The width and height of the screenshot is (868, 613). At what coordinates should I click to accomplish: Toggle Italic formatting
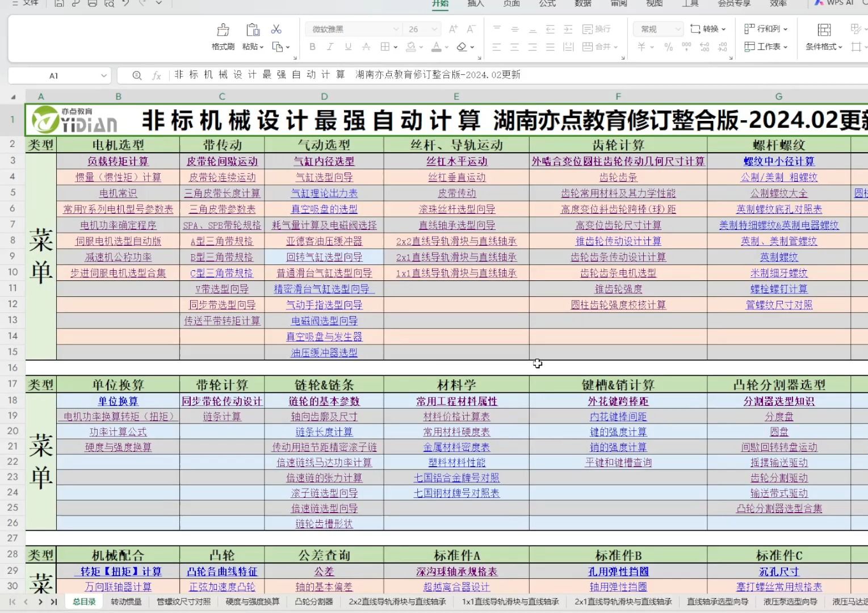click(330, 47)
